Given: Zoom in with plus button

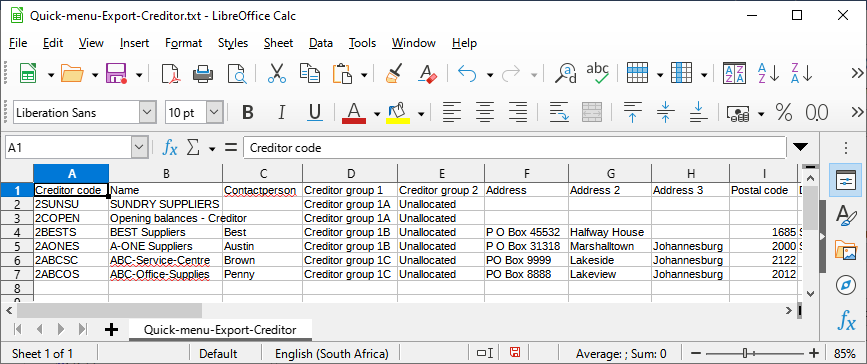Looking at the screenshot, I should coord(814,353).
